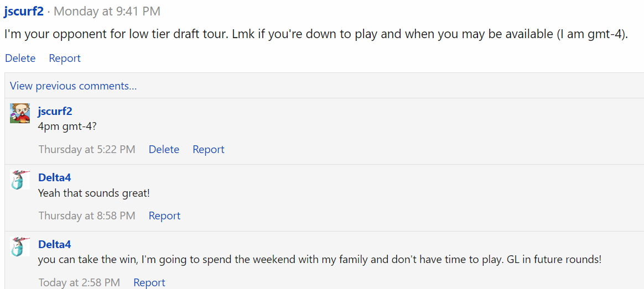Expand View previous comments
Viewport: 644px width, 289px height.
73,86
